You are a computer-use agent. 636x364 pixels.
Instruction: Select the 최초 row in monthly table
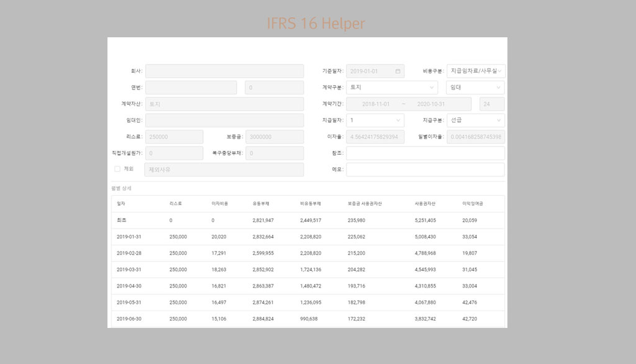307,221
